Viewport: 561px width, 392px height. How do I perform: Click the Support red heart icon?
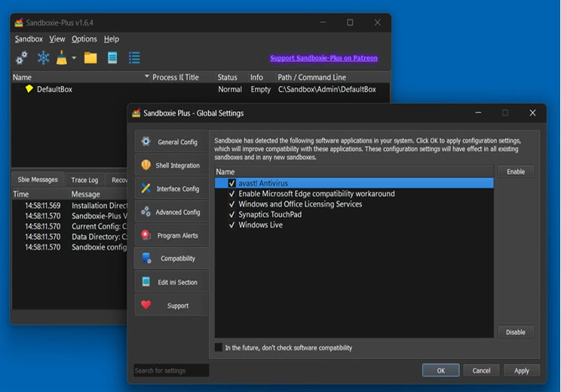click(146, 305)
